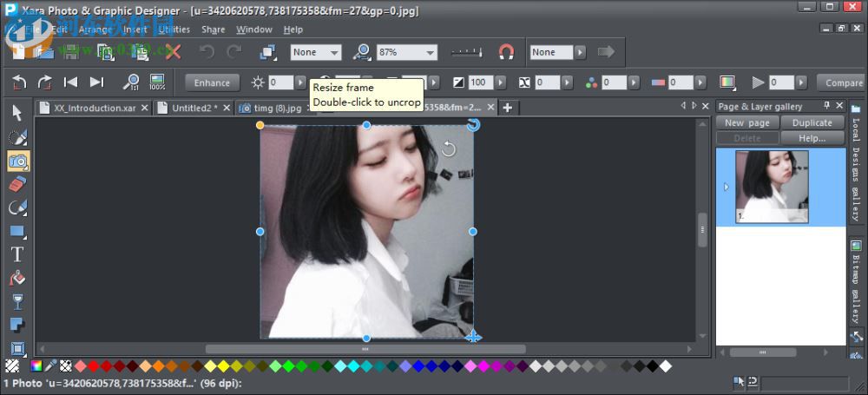Click the zoom magnifier icon beside 87%

(363, 52)
